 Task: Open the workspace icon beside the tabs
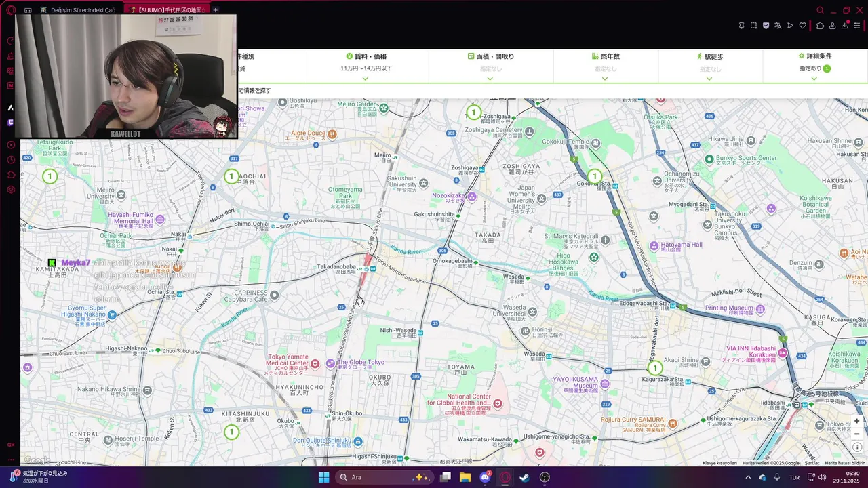point(28,10)
